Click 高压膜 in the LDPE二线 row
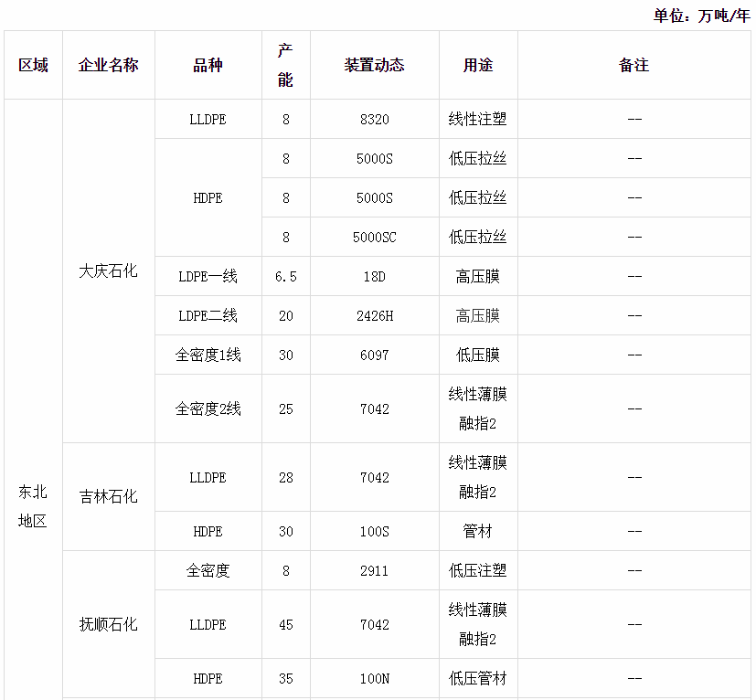 pos(478,316)
